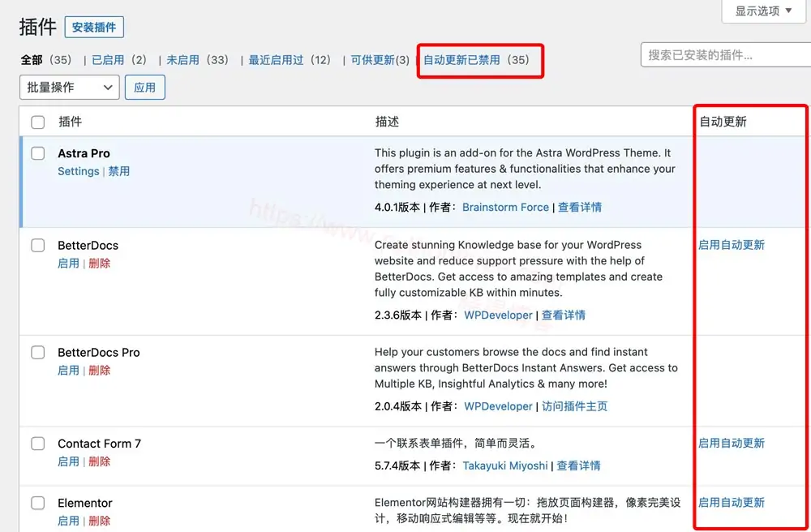Image resolution: width=811 pixels, height=532 pixels.
Task: Delete Elementor via 删除 link
Action: click(99, 521)
